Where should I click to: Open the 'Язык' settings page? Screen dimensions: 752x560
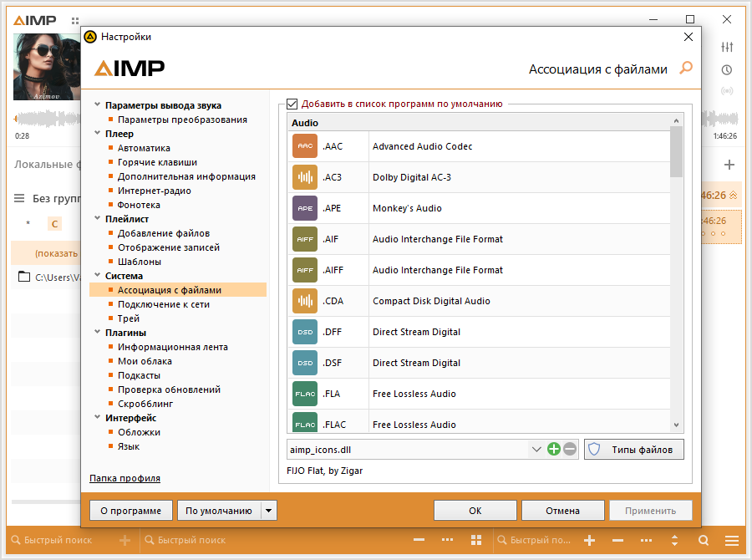pos(129,446)
